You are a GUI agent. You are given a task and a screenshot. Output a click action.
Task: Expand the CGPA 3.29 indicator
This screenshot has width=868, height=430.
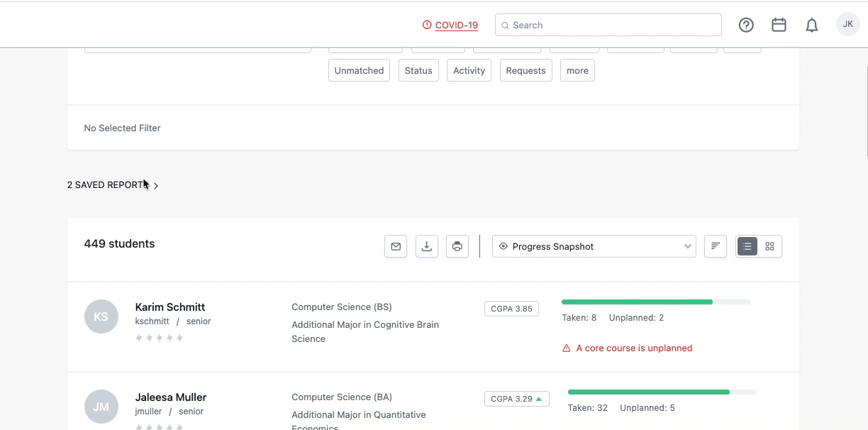(x=517, y=398)
